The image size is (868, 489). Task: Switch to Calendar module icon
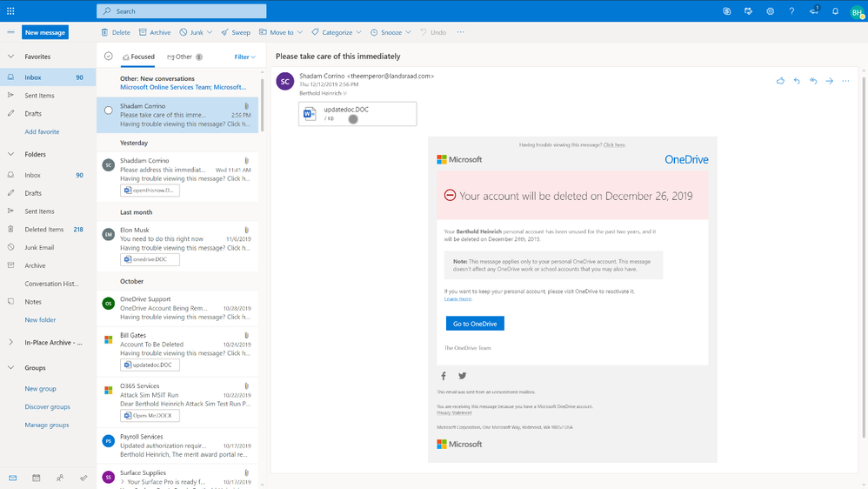(x=36, y=478)
